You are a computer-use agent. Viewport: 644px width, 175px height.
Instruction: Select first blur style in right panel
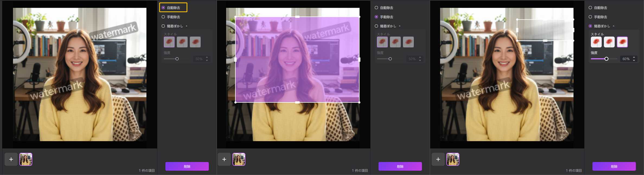(596, 42)
